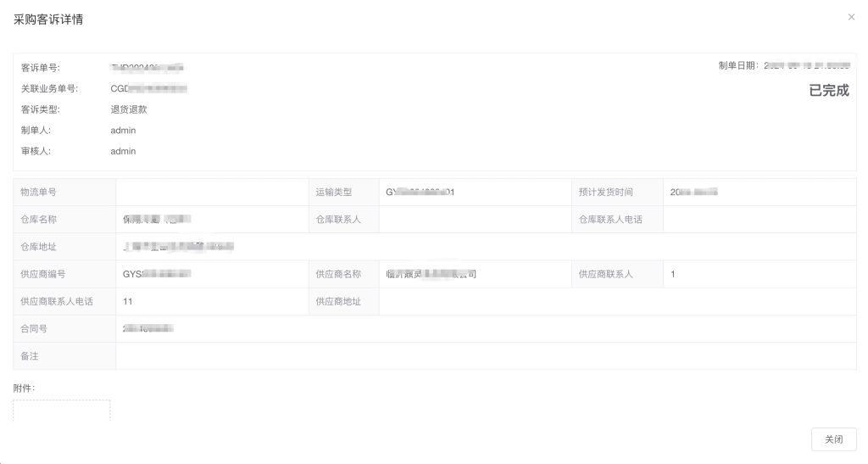This screenshot has width=868, height=464.
Task: Close the 采购客诉详情 dialog with the X icon
Action: point(851,17)
